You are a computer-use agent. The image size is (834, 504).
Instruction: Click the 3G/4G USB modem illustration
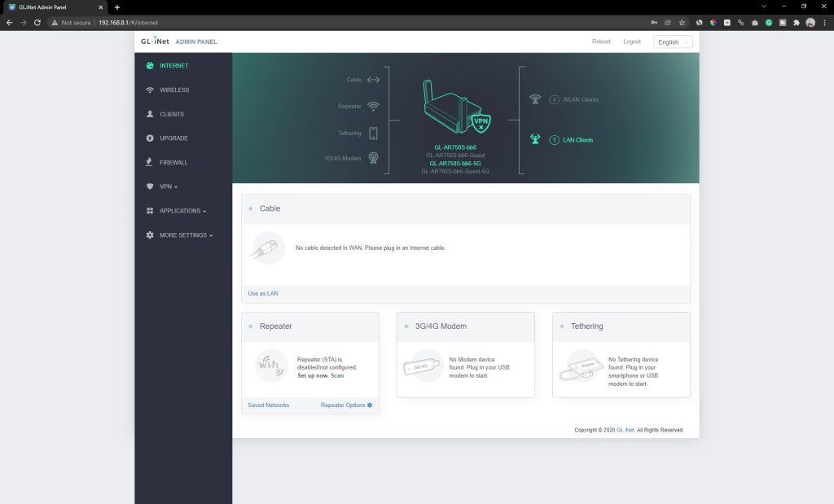423,366
